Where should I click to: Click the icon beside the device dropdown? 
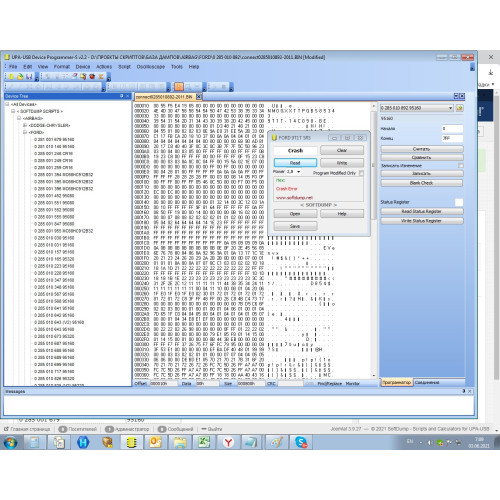(459, 108)
